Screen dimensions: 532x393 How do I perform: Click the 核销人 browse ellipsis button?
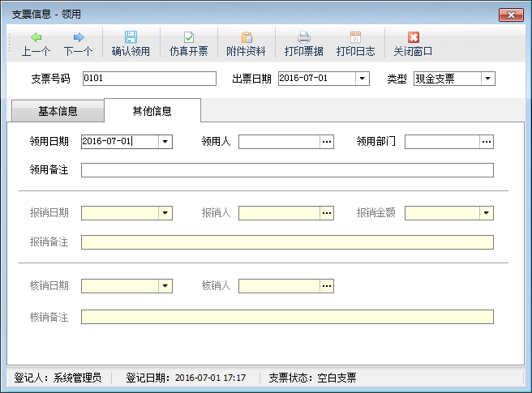pyautogui.click(x=327, y=286)
